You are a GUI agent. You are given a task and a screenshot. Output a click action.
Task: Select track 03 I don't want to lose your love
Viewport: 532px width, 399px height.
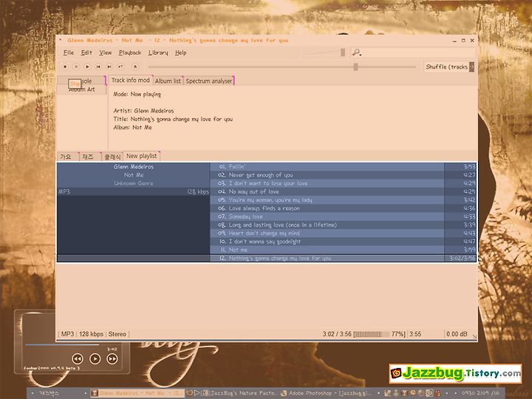[343, 183]
